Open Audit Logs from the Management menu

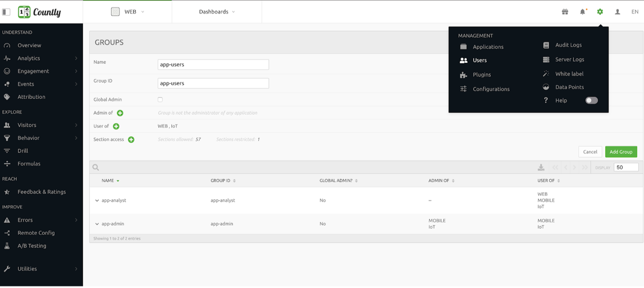click(569, 45)
